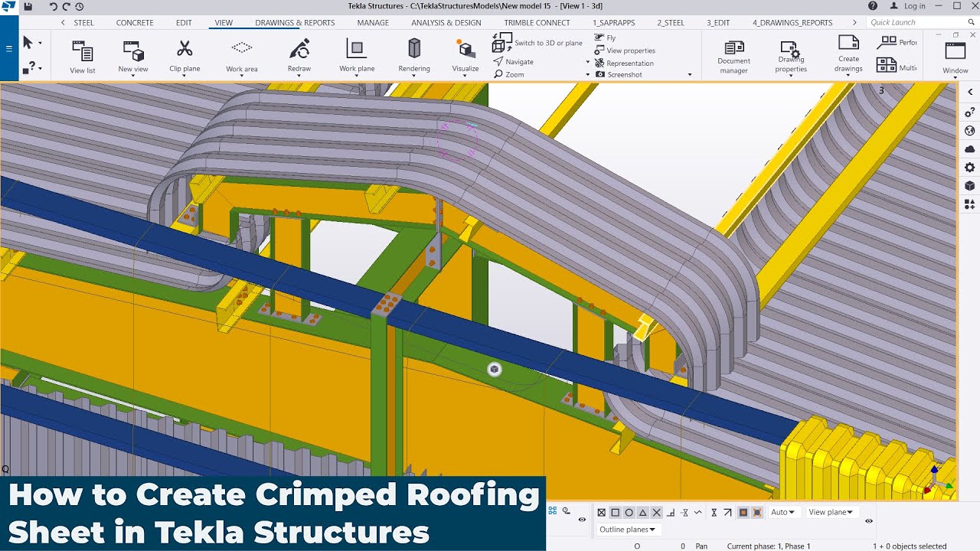
Task: Toggle snap to reference points (crossed square)
Action: (602, 513)
